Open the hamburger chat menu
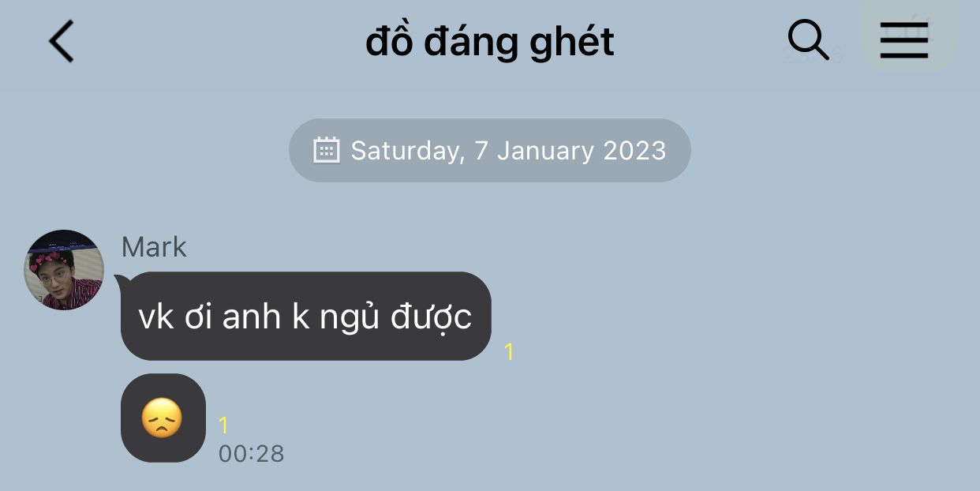Screen dimensions: 980x491 coord(903,39)
